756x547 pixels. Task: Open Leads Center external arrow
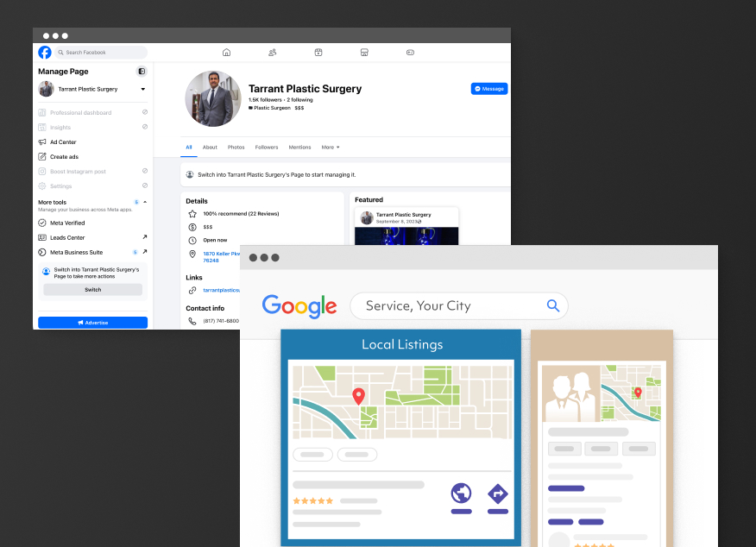tap(145, 237)
